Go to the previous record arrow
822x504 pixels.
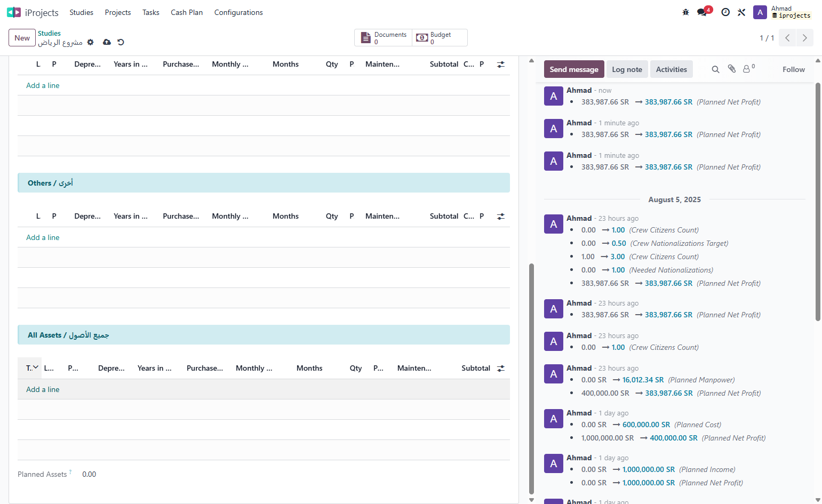coord(787,38)
